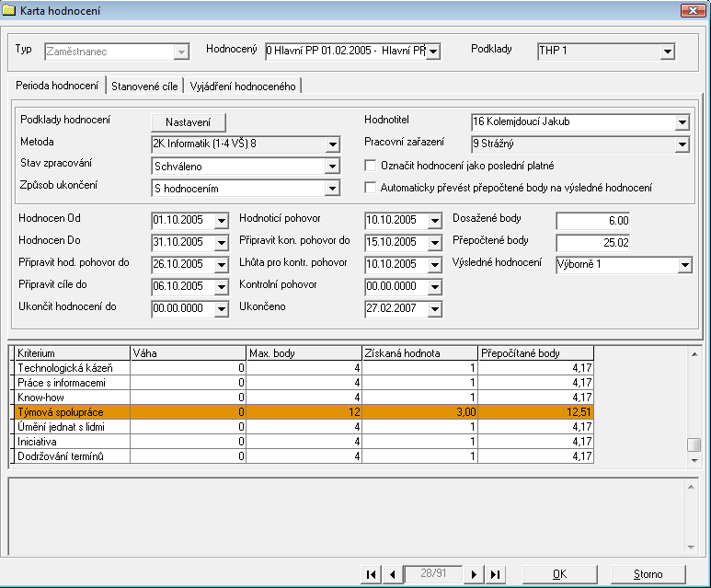
Task: Open the Stav zpracování dropdown
Action: point(332,166)
